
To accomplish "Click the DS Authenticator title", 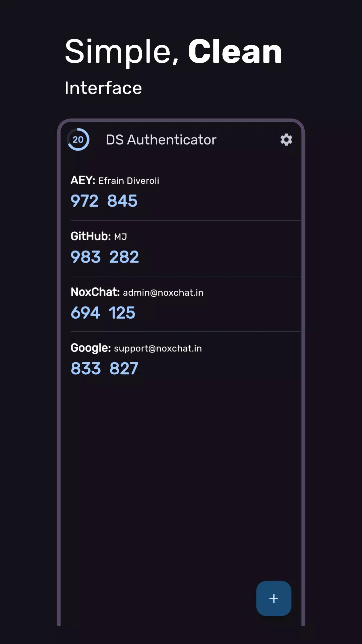I will click(161, 140).
